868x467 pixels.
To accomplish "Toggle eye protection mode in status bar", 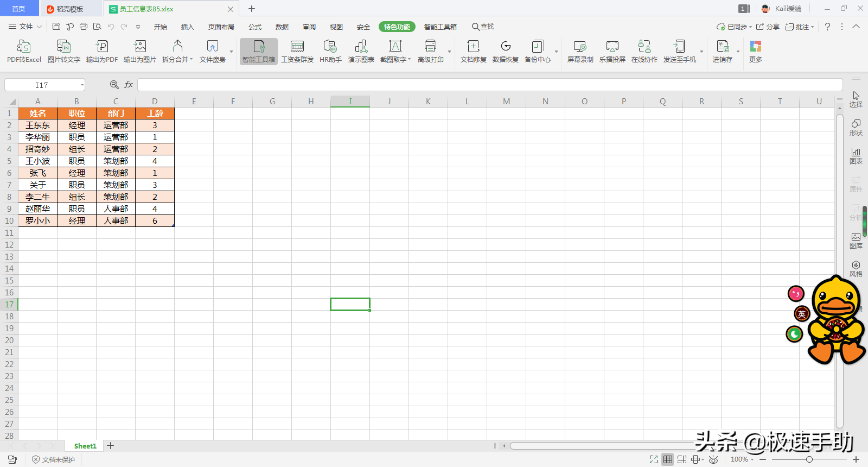I will (713, 459).
